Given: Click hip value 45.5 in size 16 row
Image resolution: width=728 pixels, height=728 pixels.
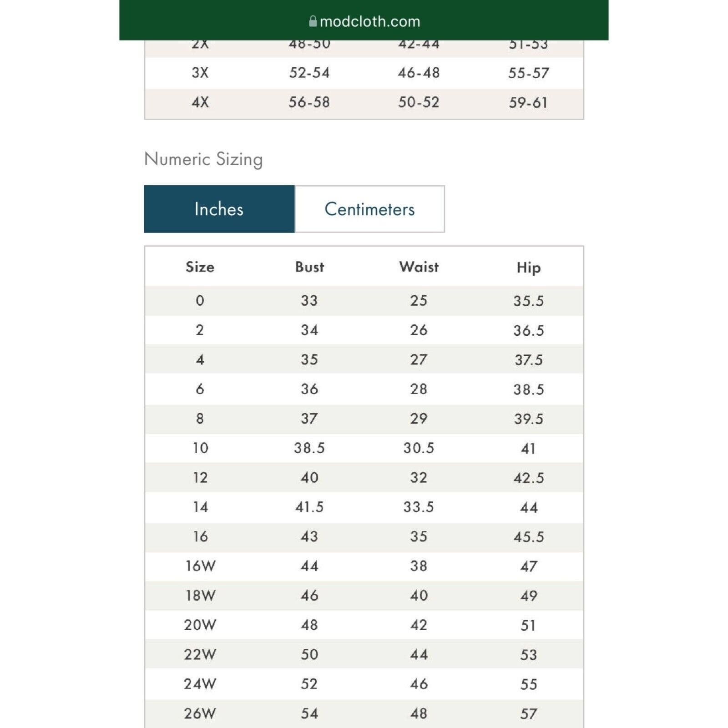Looking at the screenshot, I should coord(529,536).
